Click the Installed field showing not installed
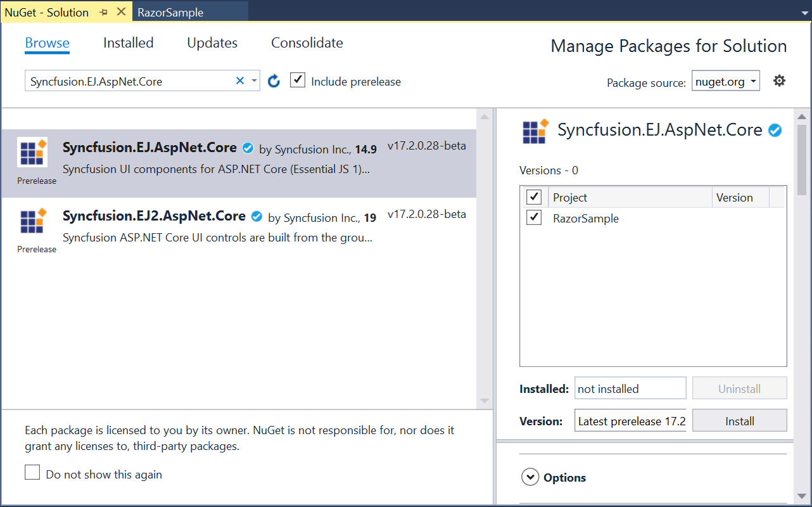 point(630,388)
